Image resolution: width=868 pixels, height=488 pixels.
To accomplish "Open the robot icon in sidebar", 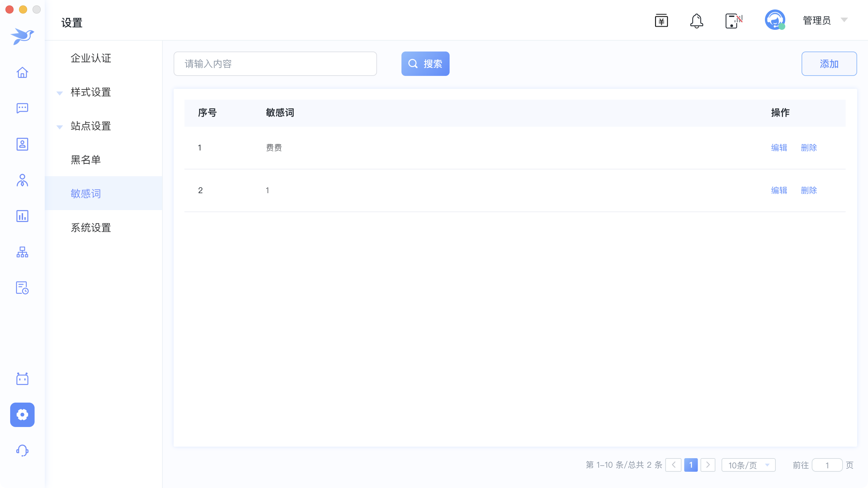I will [x=22, y=379].
